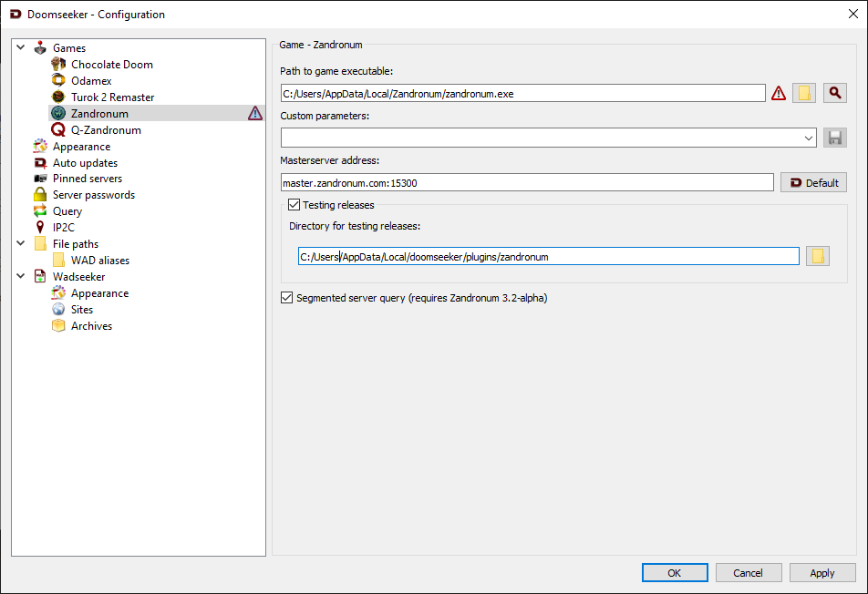Viewport: 868px width, 594px height.
Task: Click the Q-Zandronum red Q icon
Action: pos(58,130)
